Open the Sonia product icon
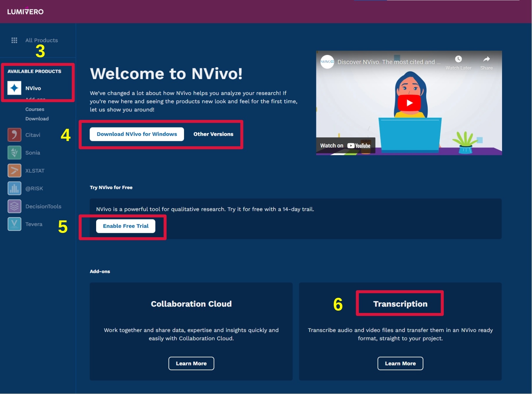 pos(14,153)
